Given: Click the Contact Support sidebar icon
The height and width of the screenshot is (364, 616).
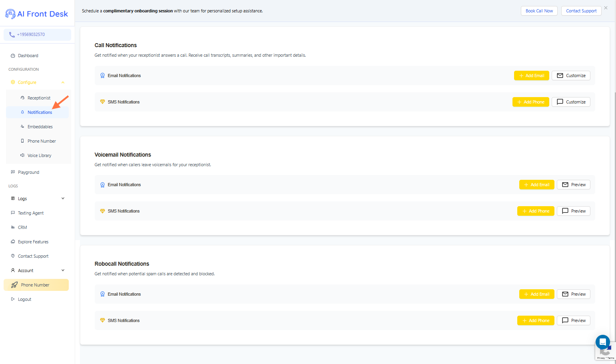Looking at the screenshot, I should [13, 256].
